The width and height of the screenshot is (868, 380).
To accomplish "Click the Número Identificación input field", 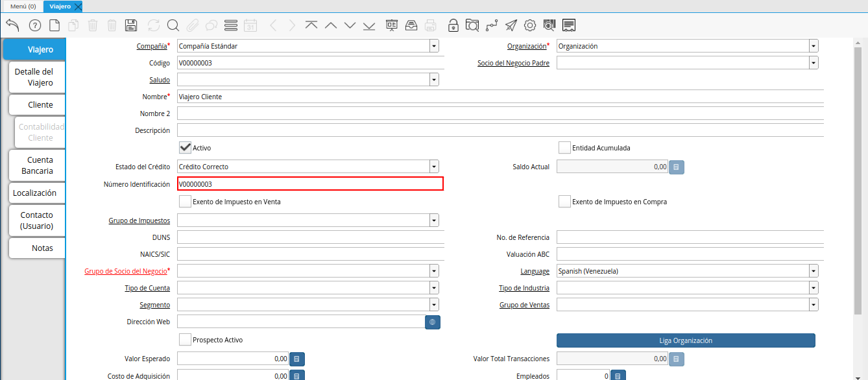I will tap(310, 184).
